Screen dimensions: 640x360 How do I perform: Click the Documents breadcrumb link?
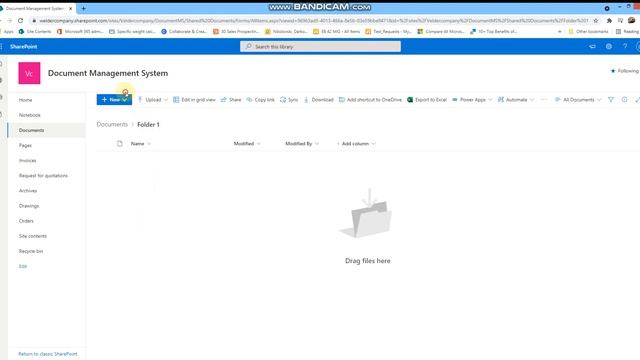pyautogui.click(x=112, y=124)
